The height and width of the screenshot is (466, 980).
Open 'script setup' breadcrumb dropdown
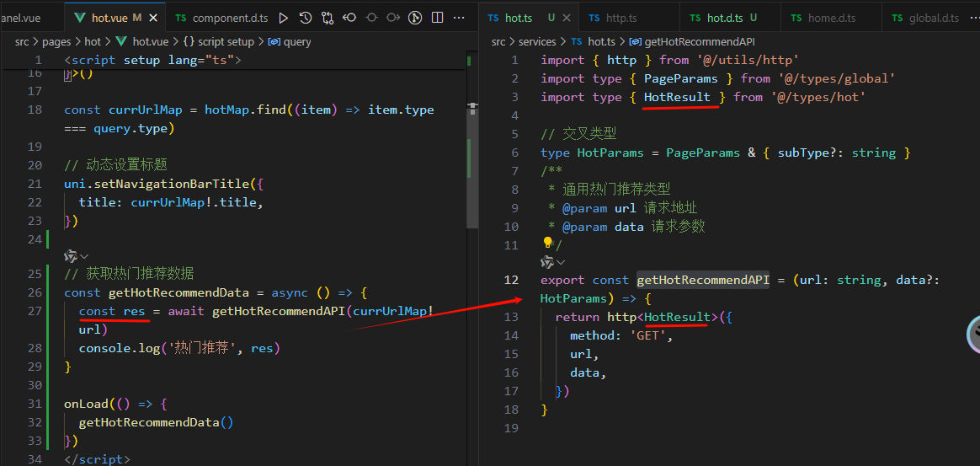coord(226,42)
